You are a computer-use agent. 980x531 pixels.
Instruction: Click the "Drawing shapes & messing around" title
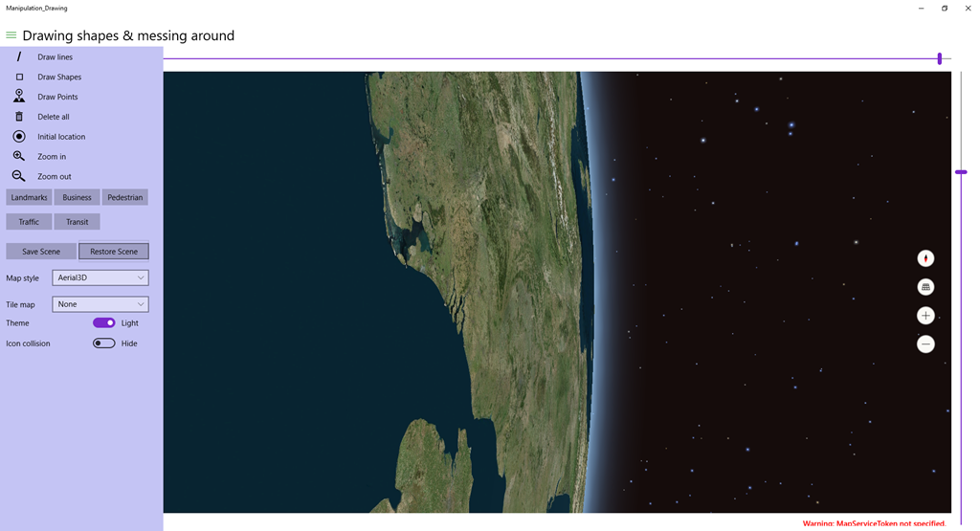point(128,35)
